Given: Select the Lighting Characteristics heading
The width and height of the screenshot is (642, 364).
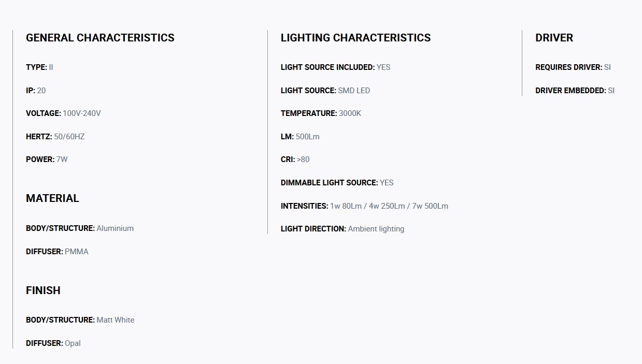Looking at the screenshot, I should (355, 38).
